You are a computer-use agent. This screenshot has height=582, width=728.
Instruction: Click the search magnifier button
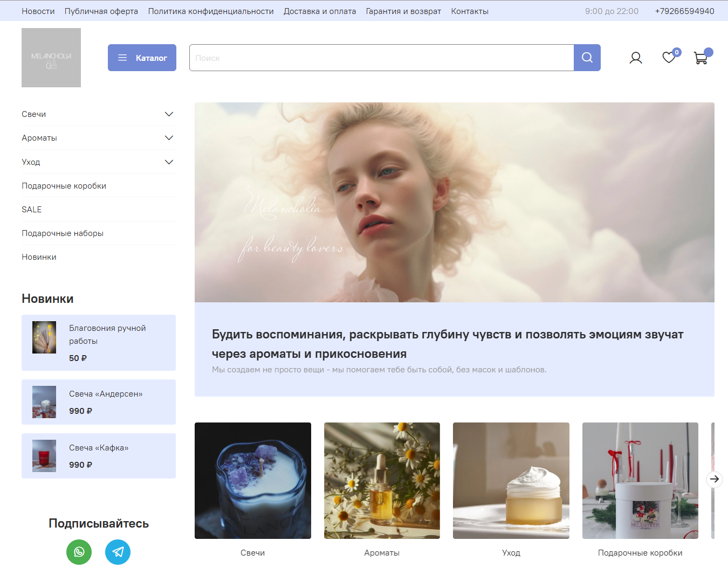pos(587,58)
